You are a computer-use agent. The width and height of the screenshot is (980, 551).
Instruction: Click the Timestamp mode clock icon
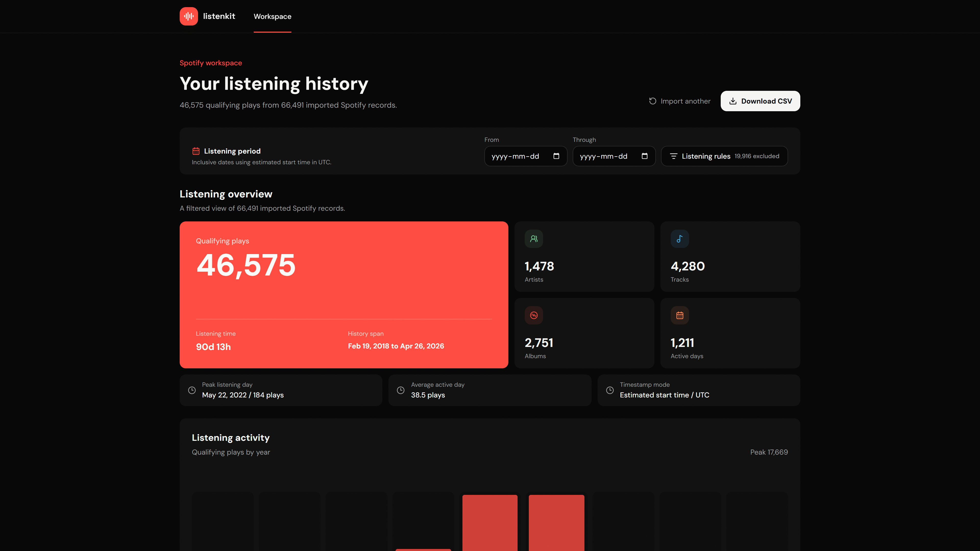610,390
